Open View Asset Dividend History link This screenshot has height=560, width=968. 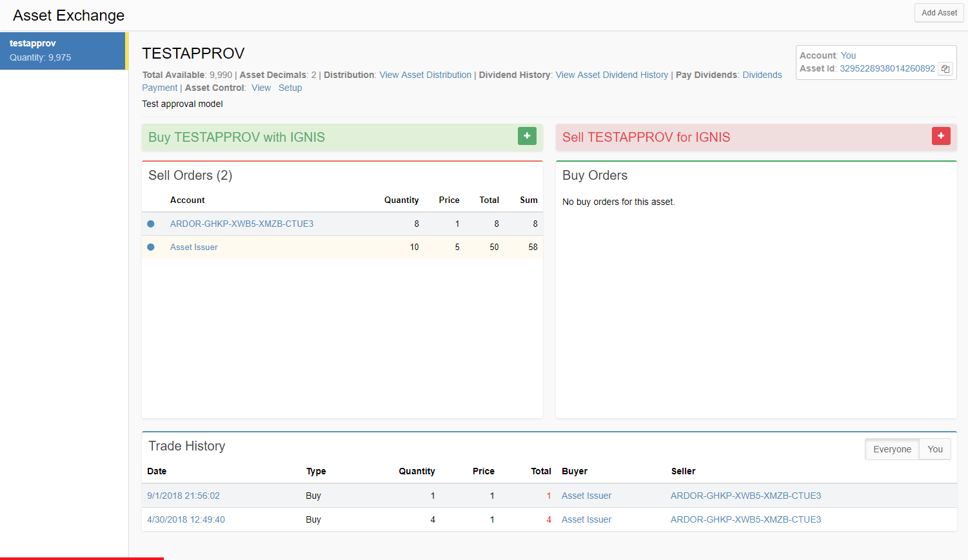(611, 75)
